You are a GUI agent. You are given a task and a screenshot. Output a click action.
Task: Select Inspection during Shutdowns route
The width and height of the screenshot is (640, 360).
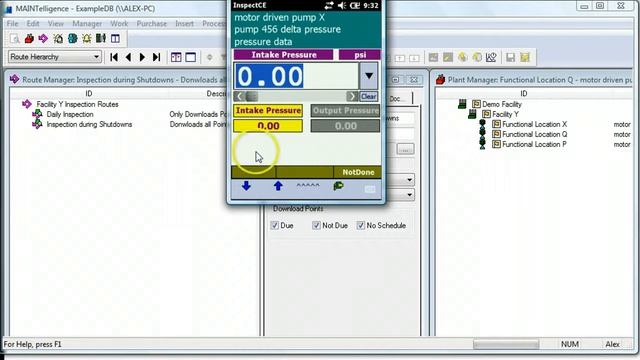(89, 124)
